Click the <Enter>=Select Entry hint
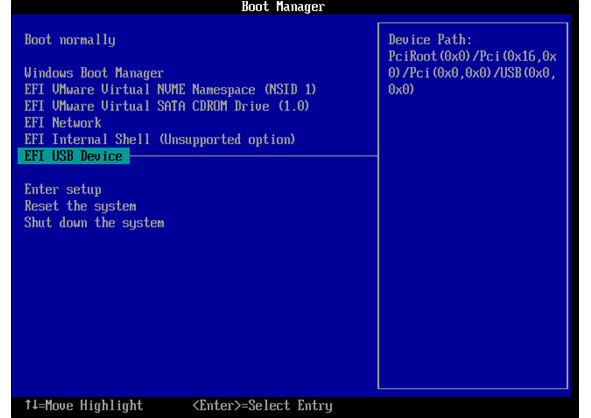Viewport: 591px width, 418px height. tap(262, 406)
